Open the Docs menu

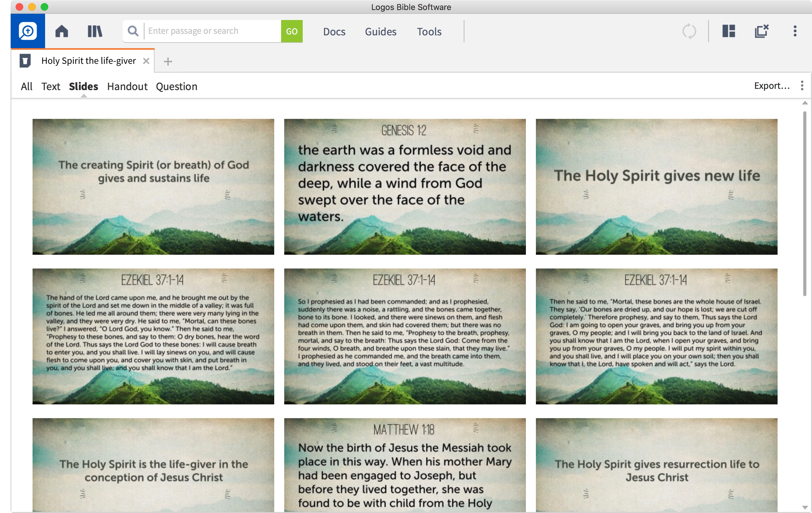coord(334,32)
